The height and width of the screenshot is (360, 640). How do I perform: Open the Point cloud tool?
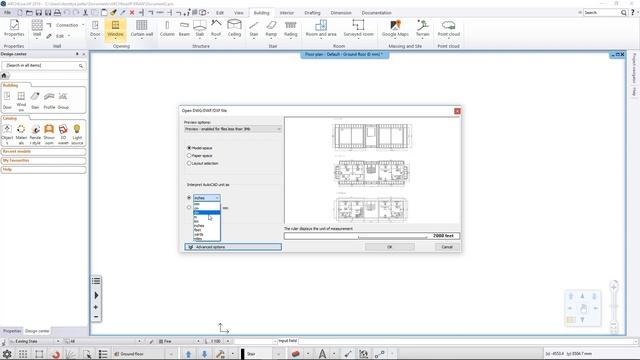449,29
